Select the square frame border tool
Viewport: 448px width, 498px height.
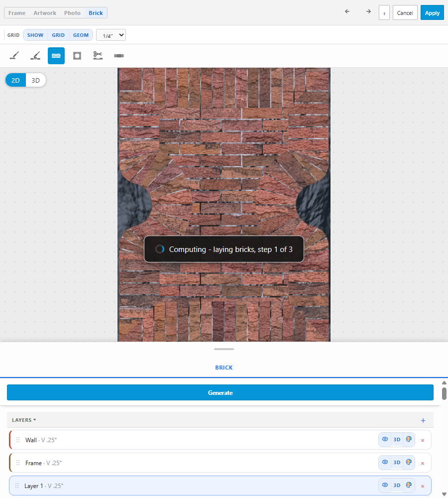tap(77, 56)
